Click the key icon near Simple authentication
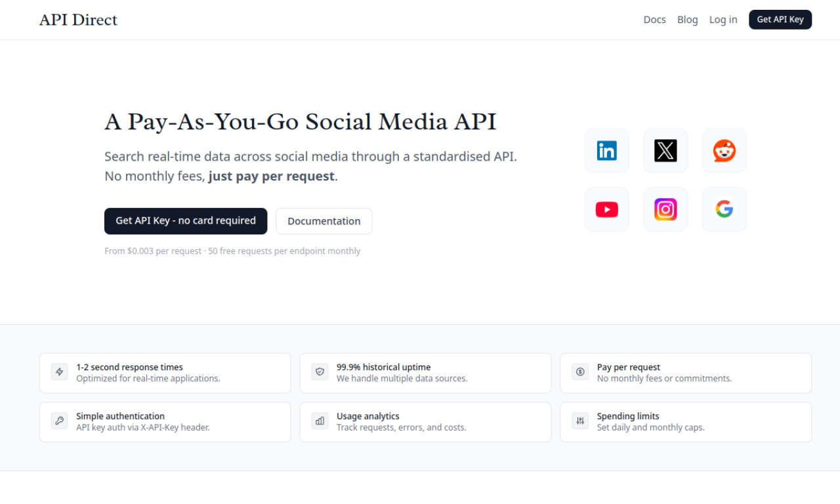 tap(59, 421)
